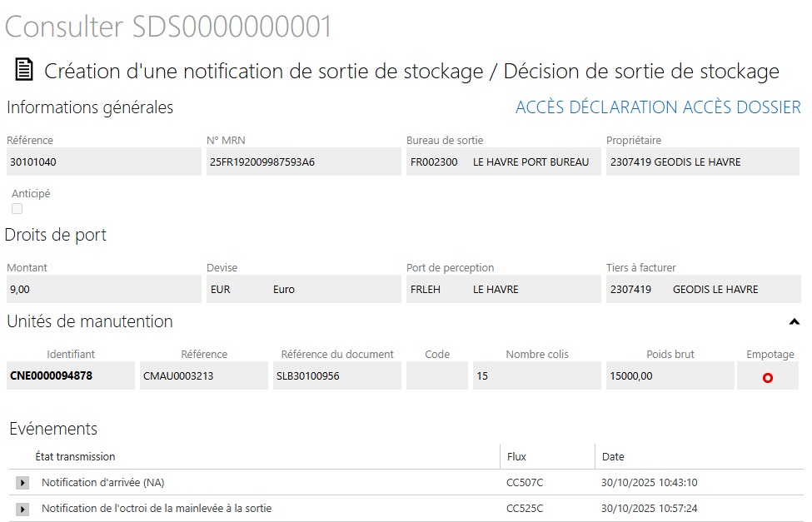
Task: Toggle the Anticipé checkbox
Action: pyautogui.click(x=17, y=209)
